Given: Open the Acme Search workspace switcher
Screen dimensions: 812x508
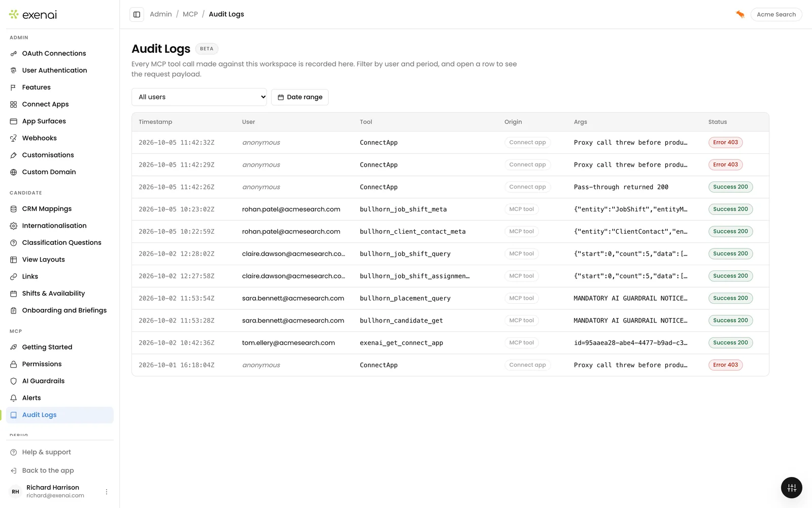Looking at the screenshot, I should pyautogui.click(x=776, y=14).
